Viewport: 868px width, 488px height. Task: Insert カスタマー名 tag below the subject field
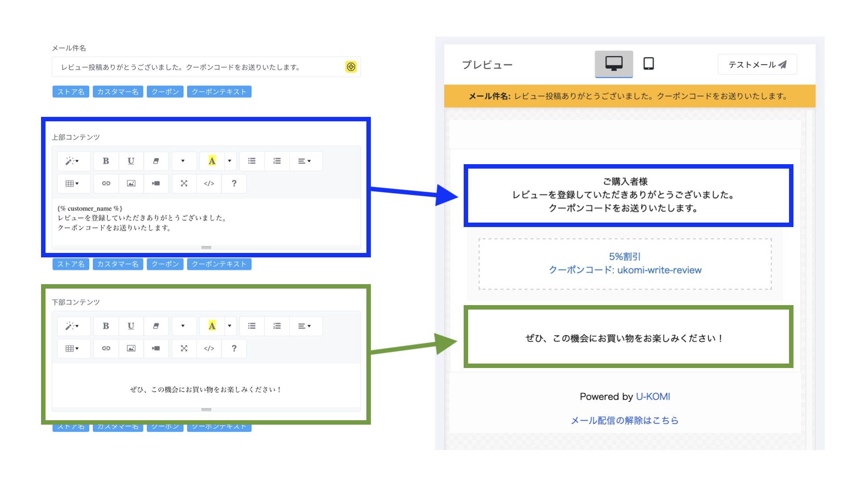pos(118,92)
